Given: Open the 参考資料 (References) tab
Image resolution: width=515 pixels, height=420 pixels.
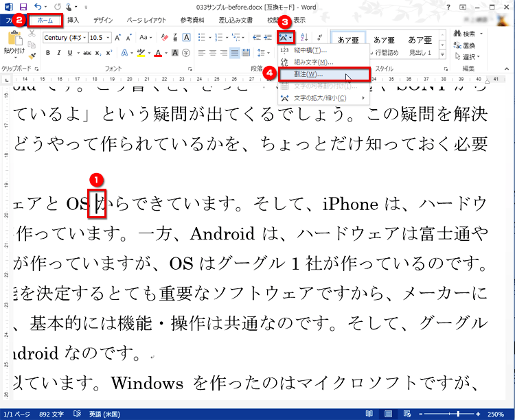Looking at the screenshot, I should [x=192, y=20].
